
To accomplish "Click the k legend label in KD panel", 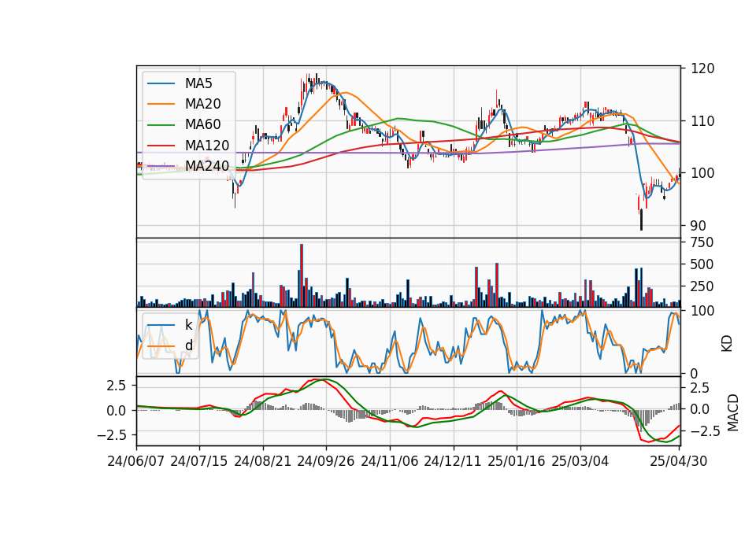I will click(188, 325).
